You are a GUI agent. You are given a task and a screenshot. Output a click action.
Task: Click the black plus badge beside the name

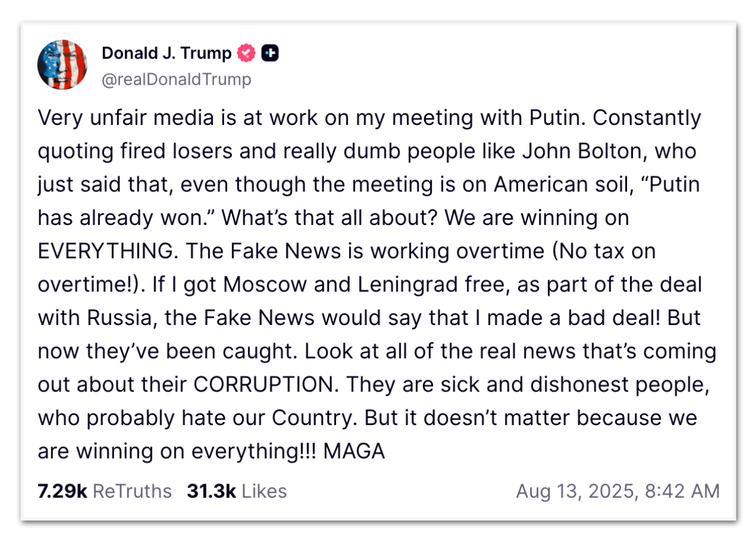click(270, 53)
